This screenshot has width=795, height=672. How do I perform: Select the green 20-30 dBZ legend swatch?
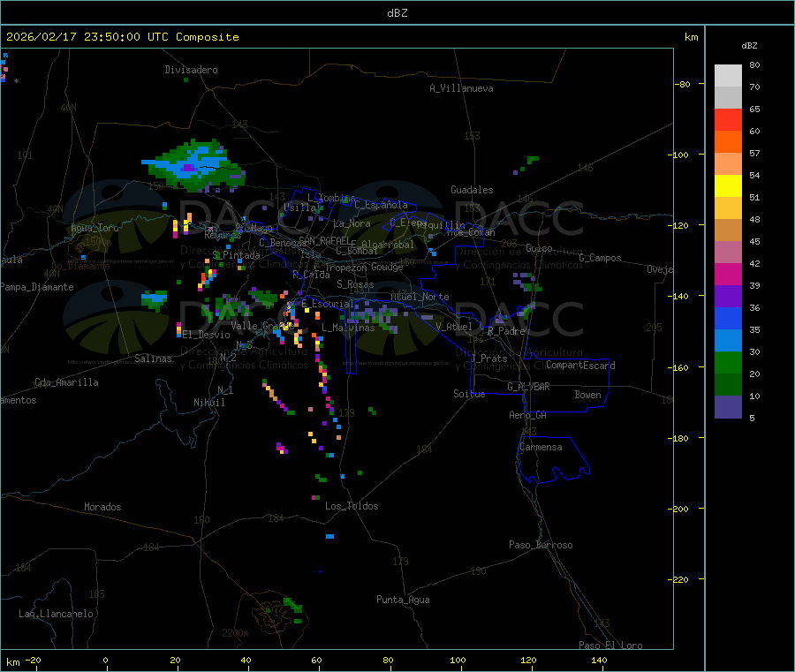[728, 363]
